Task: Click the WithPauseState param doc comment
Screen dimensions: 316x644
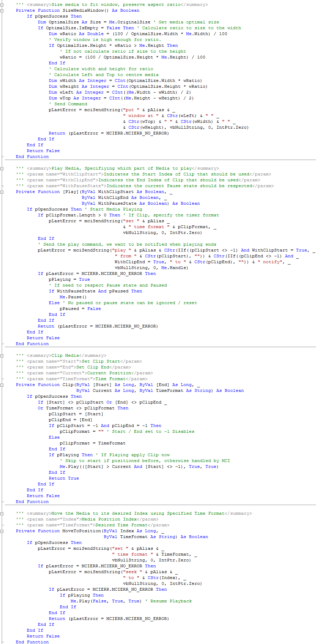Action: pos(145,186)
